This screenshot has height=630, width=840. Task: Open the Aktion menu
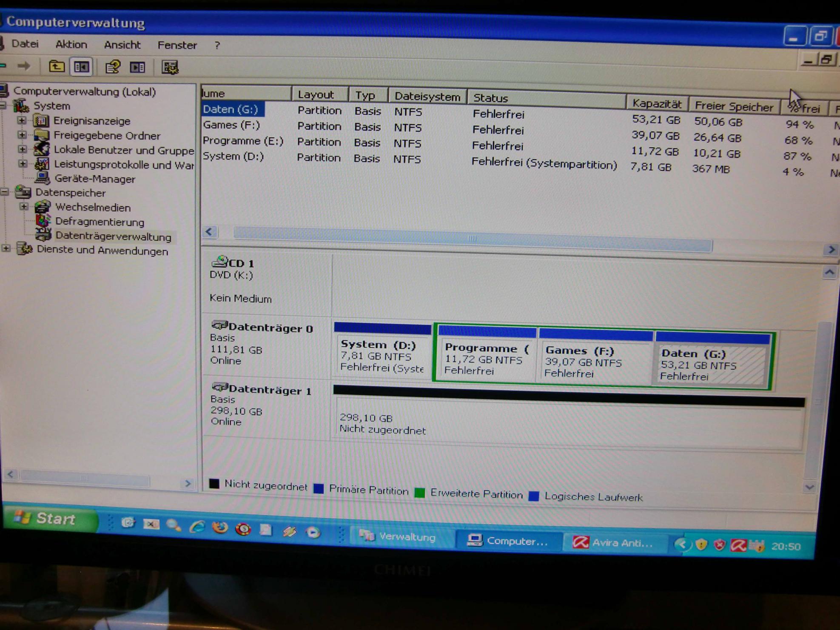[71, 45]
